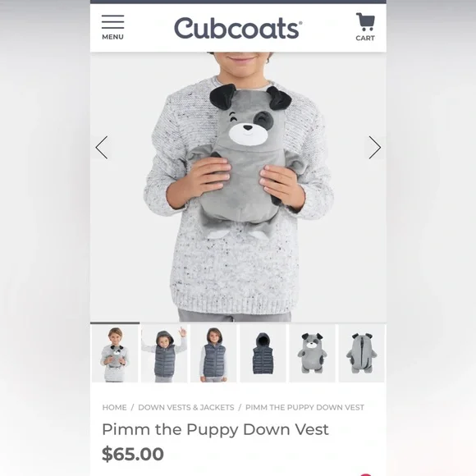Select thumbnail of puppy plush back zipper
The width and height of the screenshot is (476, 476).
point(362,354)
